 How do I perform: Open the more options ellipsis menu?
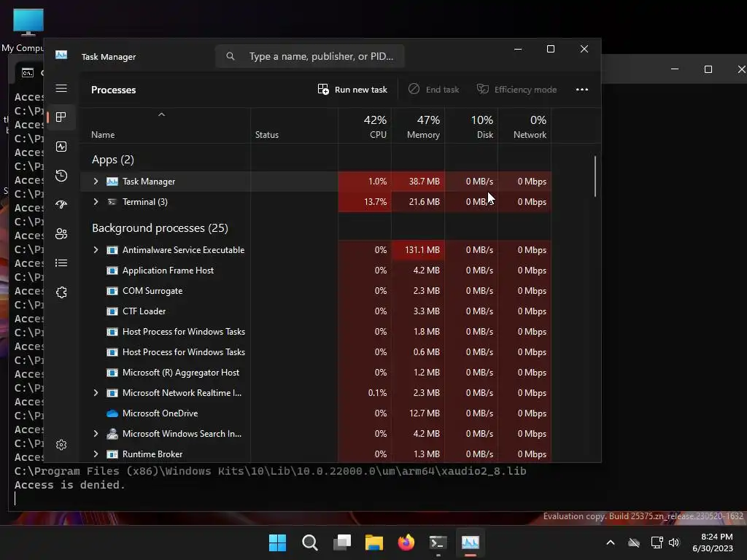click(581, 90)
